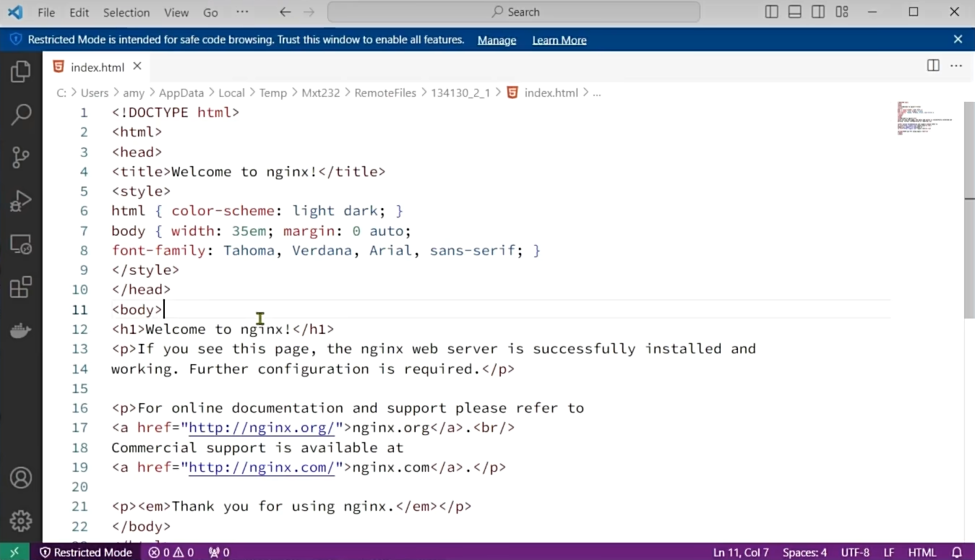Open the Explorer view in activity bar
The width and height of the screenshot is (975, 560).
[21, 71]
